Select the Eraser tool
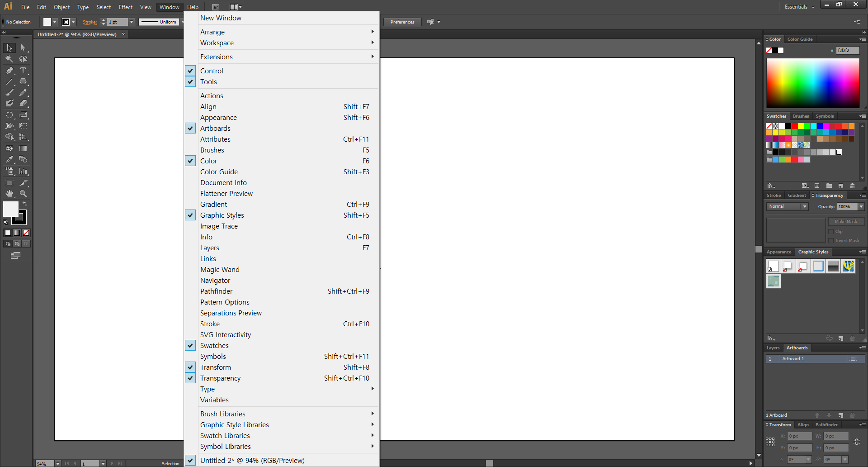868x467 pixels. 23,104
